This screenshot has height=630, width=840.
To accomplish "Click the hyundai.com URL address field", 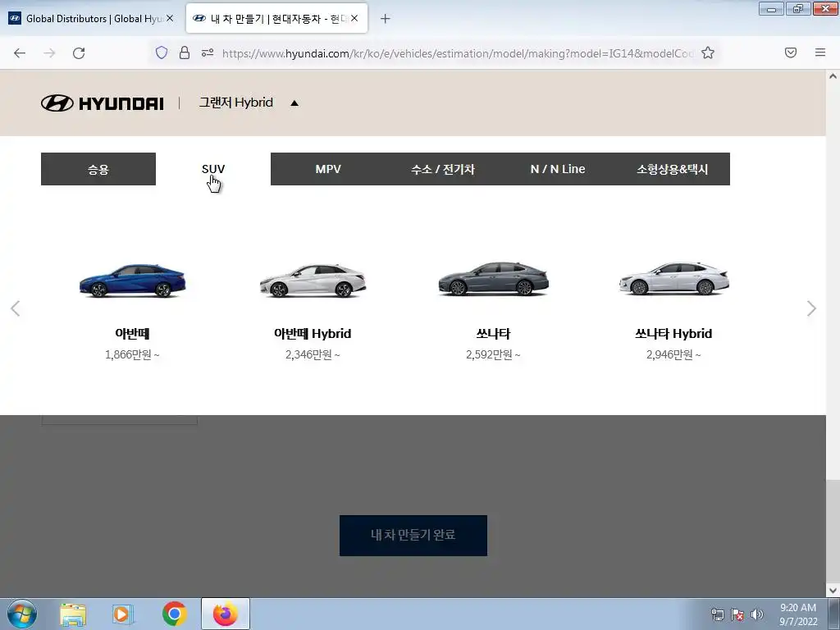I will pyautogui.click(x=458, y=53).
